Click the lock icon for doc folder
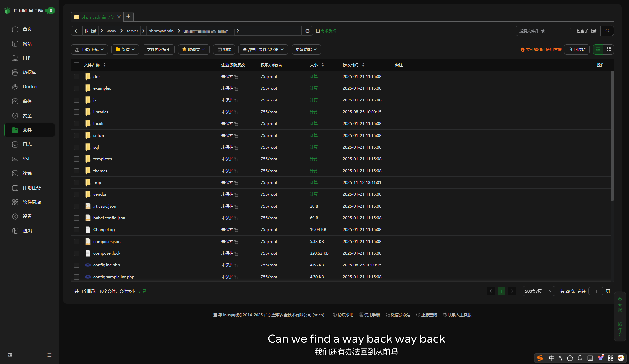 pyautogui.click(x=236, y=77)
